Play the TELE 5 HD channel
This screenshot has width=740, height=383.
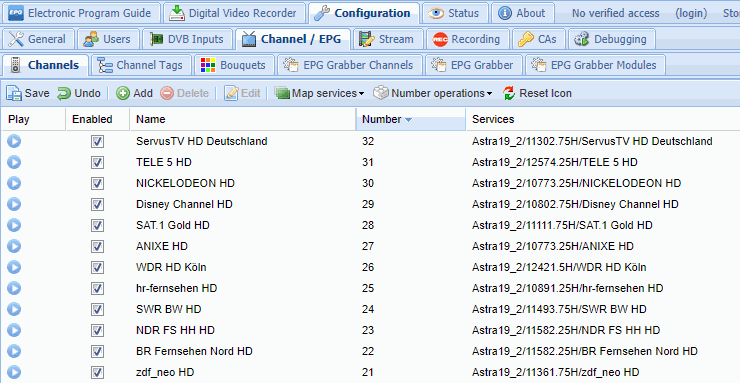click(14, 162)
